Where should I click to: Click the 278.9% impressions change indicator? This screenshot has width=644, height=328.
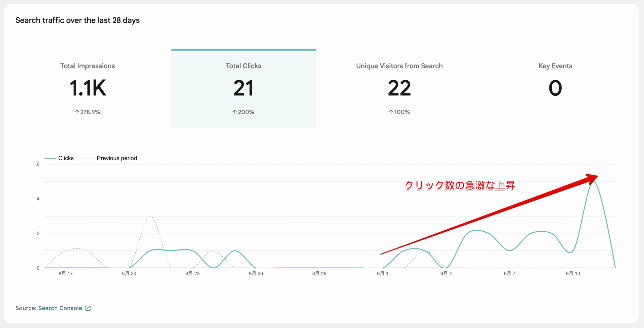[88, 112]
